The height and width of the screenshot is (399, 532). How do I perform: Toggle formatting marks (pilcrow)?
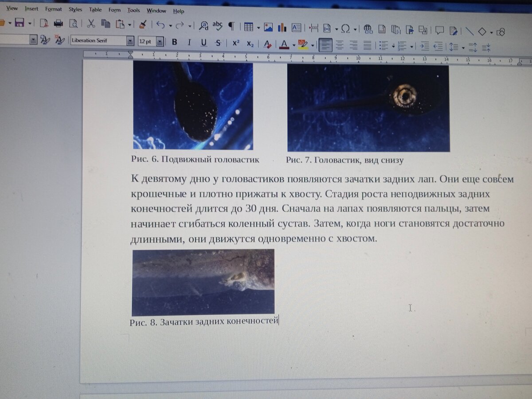[x=231, y=26]
